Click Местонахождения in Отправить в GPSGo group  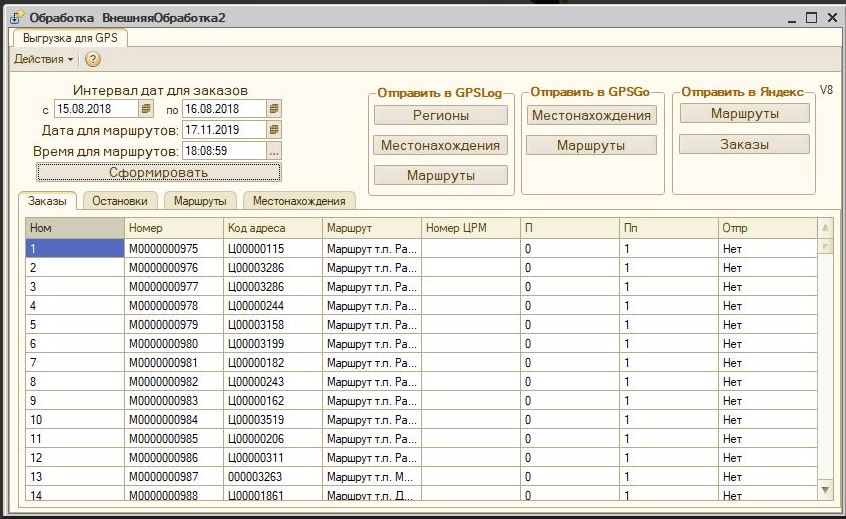pyautogui.click(x=591, y=115)
